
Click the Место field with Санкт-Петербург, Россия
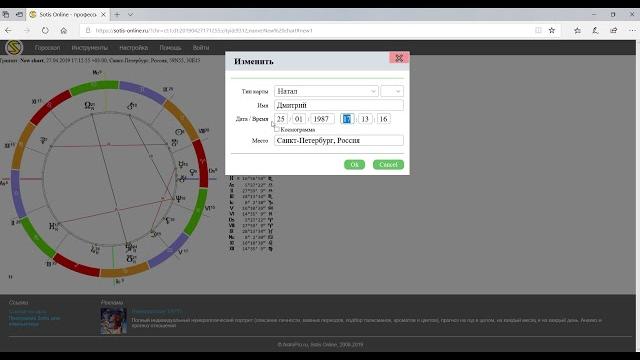coord(339,140)
